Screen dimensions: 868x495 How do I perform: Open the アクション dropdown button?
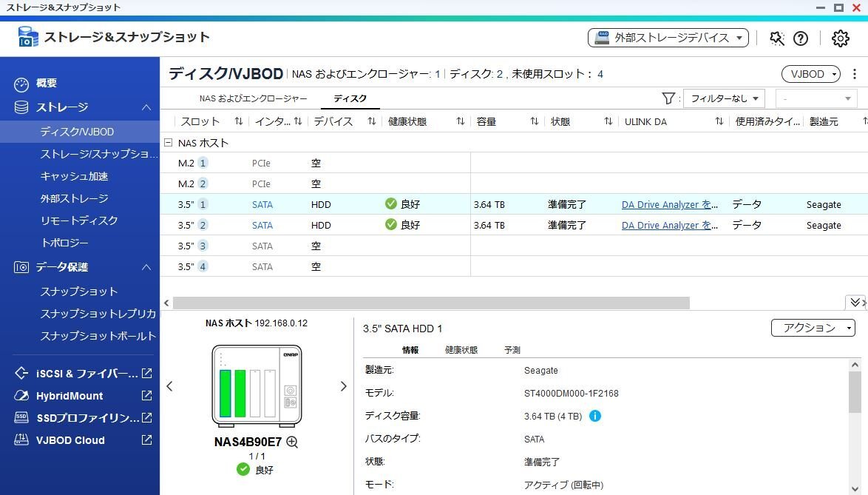[813, 328]
